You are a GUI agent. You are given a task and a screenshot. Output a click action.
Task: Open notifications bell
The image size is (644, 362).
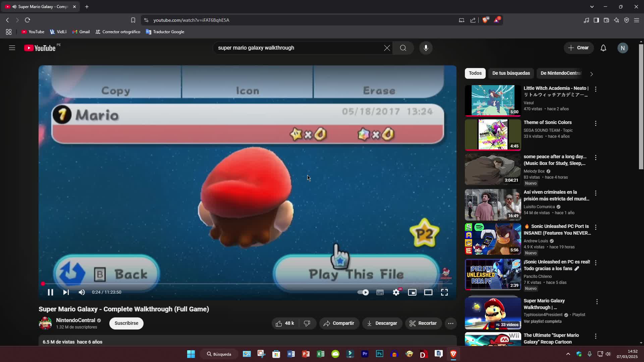(603, 48)
